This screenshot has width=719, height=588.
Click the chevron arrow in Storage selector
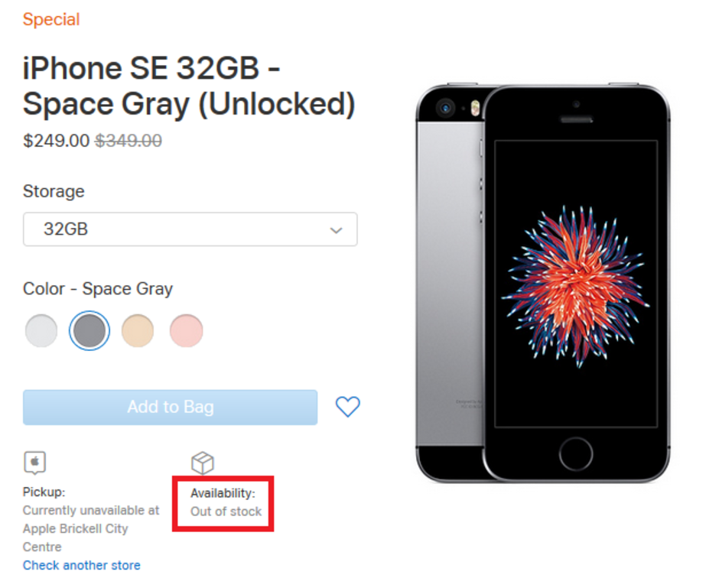(x=335, y=230)
